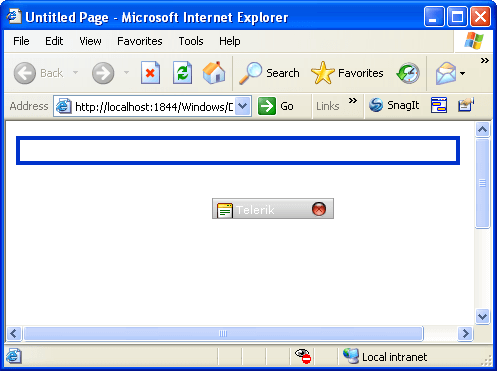Click the IE icon in title bar

coord(14,17)
